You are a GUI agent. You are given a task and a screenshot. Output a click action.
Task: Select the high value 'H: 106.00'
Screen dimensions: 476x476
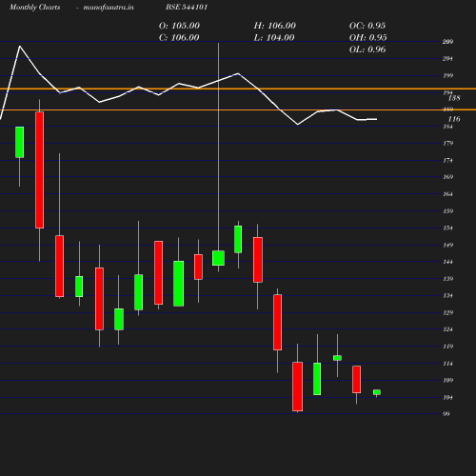pos(275,26)
